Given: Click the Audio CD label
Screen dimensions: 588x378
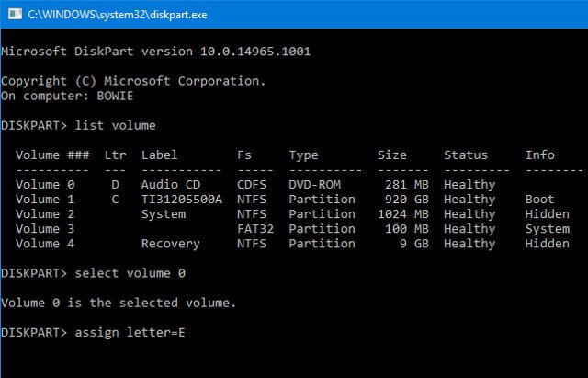Looking at the screenshot, I should tap(171, 184).
